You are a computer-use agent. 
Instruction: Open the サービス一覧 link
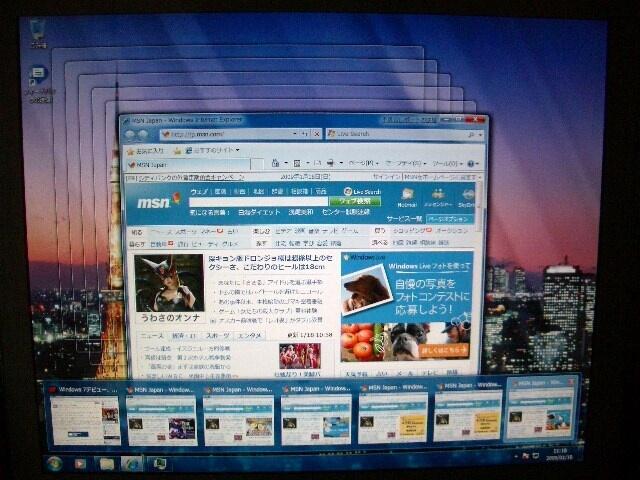pos(404,219)
